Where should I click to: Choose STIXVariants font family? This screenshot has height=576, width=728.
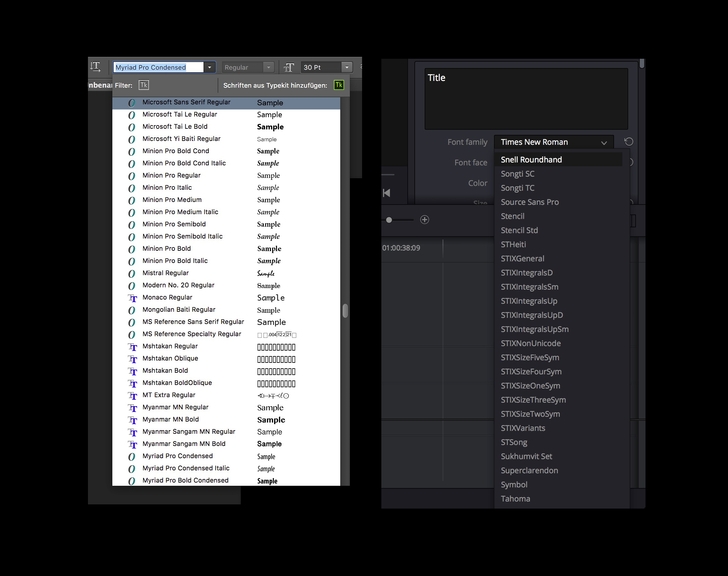[559, 428]
